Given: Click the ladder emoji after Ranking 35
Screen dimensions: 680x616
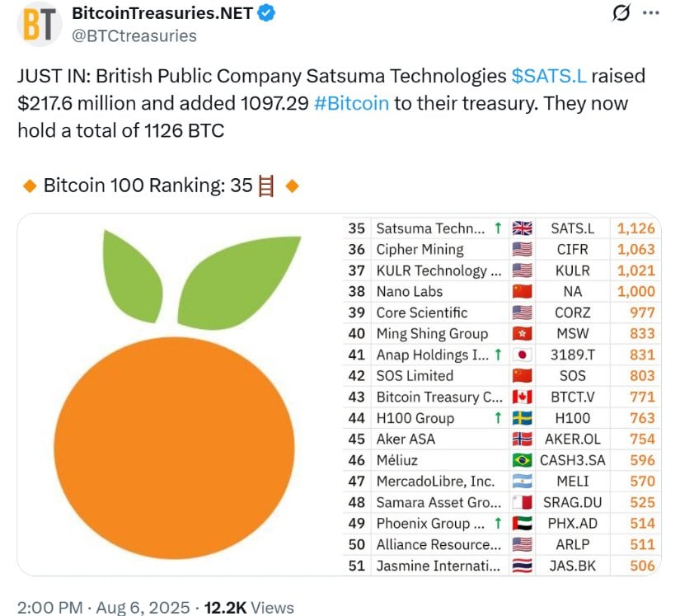Looking at the screenshot, I should 266,186.
